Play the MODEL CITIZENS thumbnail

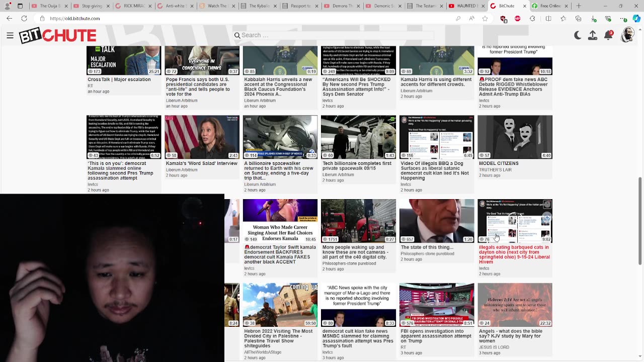pos(515,137)
